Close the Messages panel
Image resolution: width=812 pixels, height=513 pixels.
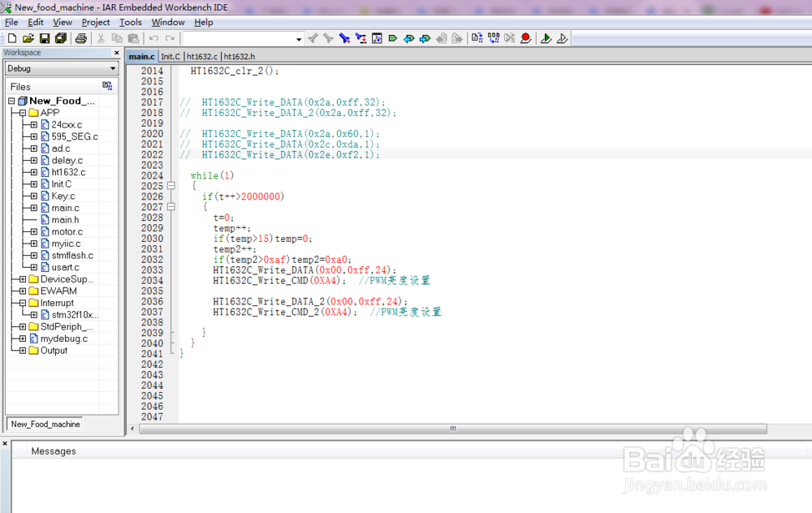click(x=5, y=444)
